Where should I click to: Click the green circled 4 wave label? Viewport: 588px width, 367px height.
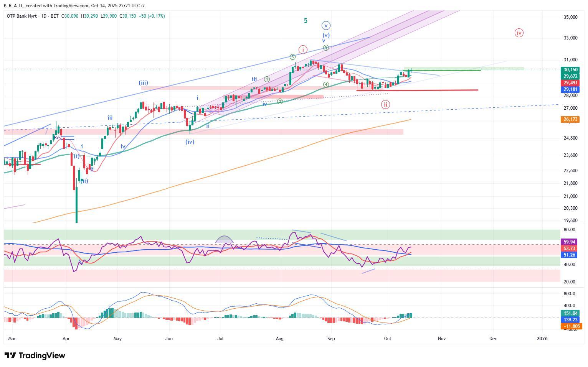[x=326, y=84]
